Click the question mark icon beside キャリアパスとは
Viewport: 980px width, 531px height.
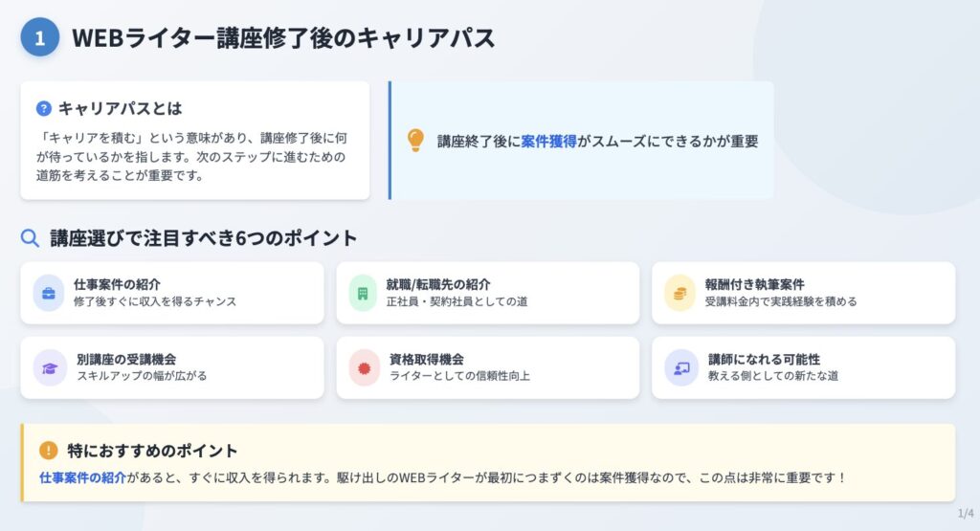click(44, 109)
